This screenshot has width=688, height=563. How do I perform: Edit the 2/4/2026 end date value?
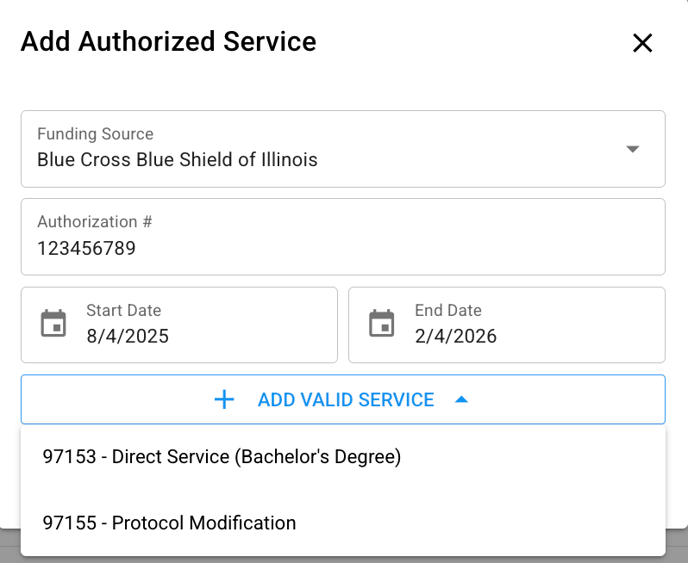(x=456, y=336)
